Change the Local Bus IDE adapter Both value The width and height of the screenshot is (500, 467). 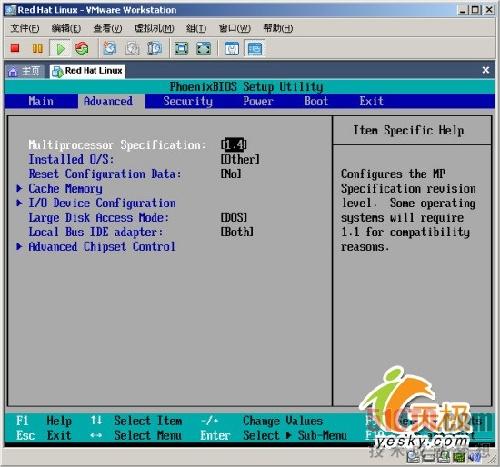(x=237, y=232)
